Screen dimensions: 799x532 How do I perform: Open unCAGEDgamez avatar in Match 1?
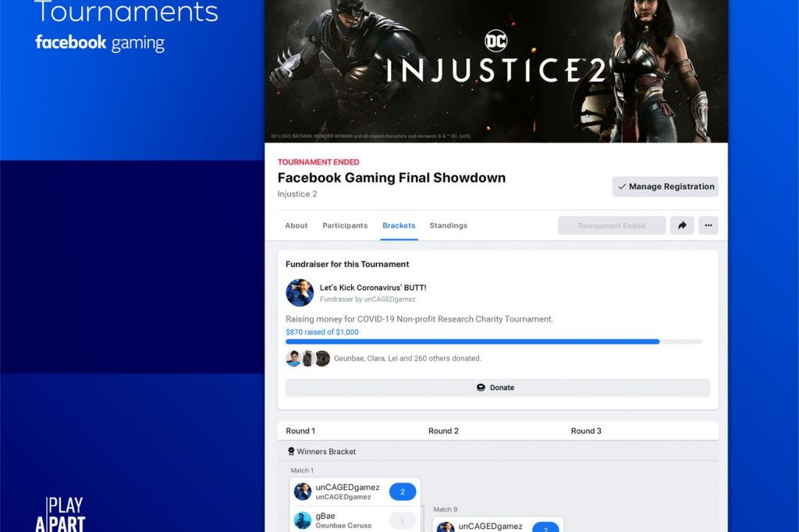coord(303,491)
